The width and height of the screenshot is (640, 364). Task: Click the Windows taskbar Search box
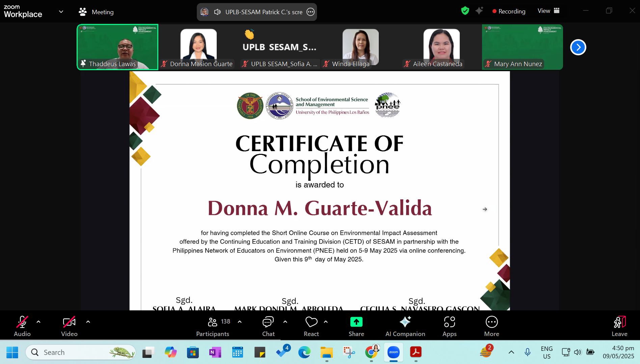(81, 352)
